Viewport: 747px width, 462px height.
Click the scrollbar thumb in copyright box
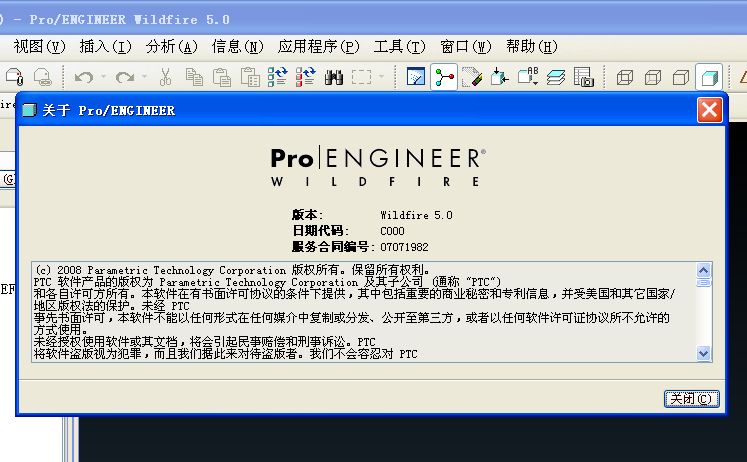click(x=704, y=283)
